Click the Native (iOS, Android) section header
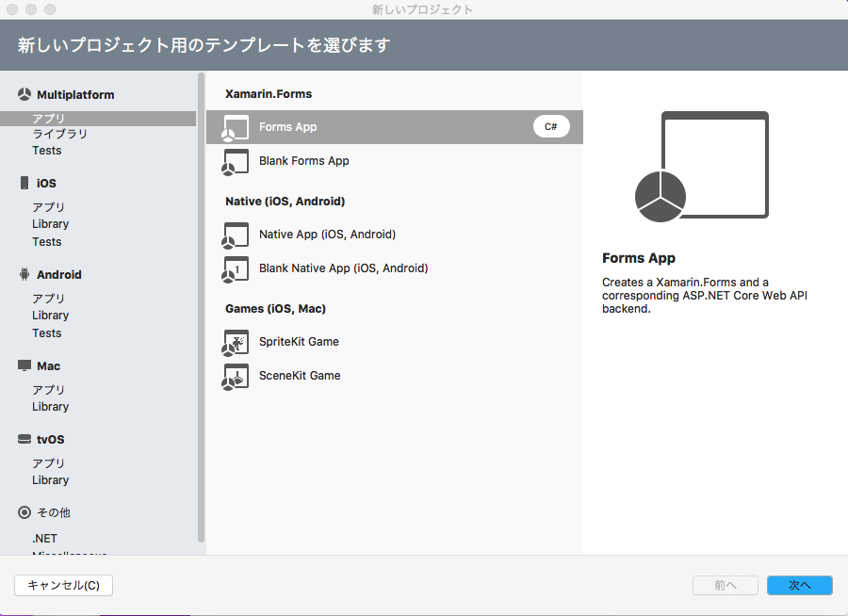848x616 pixels. point(285,202)
